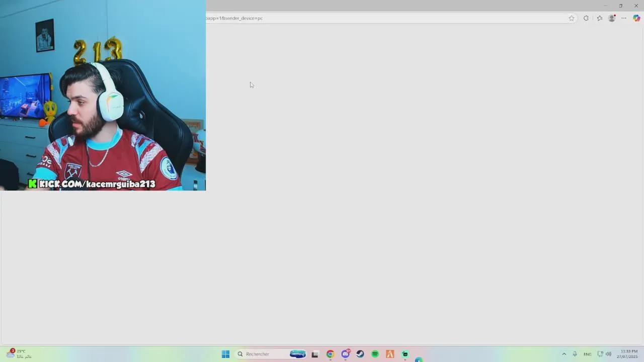Open the green Kick app on the taskbar

point(405,354)
